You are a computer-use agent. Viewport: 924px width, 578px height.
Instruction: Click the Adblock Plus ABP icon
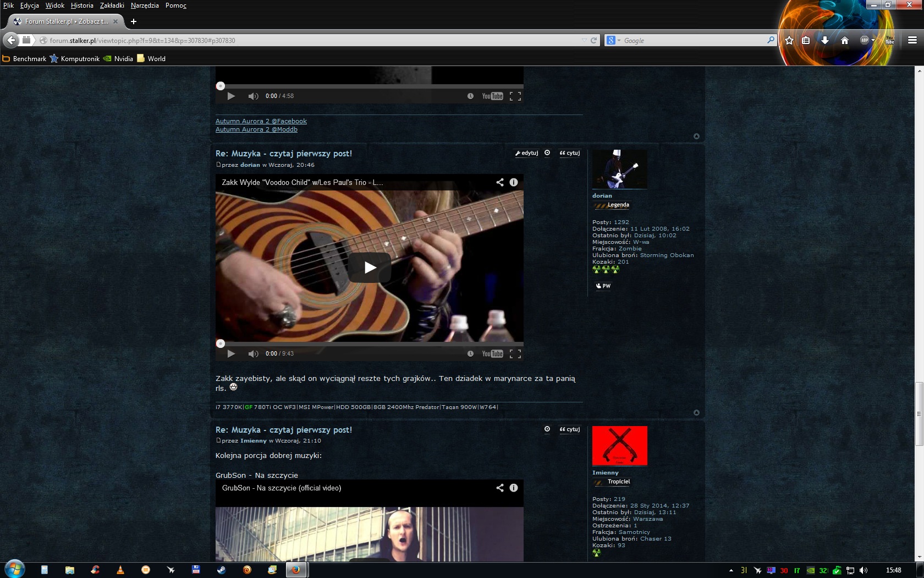(x=864, y=40)
